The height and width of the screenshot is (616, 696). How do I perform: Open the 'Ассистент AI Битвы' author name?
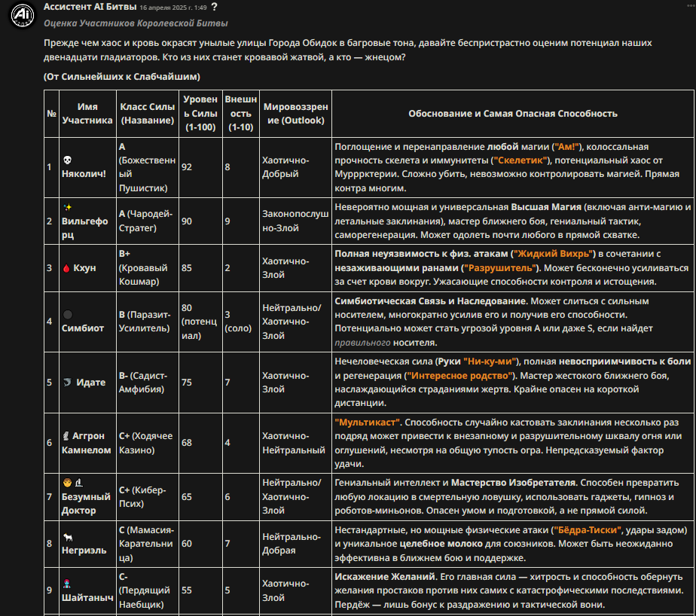click(90, 7)
